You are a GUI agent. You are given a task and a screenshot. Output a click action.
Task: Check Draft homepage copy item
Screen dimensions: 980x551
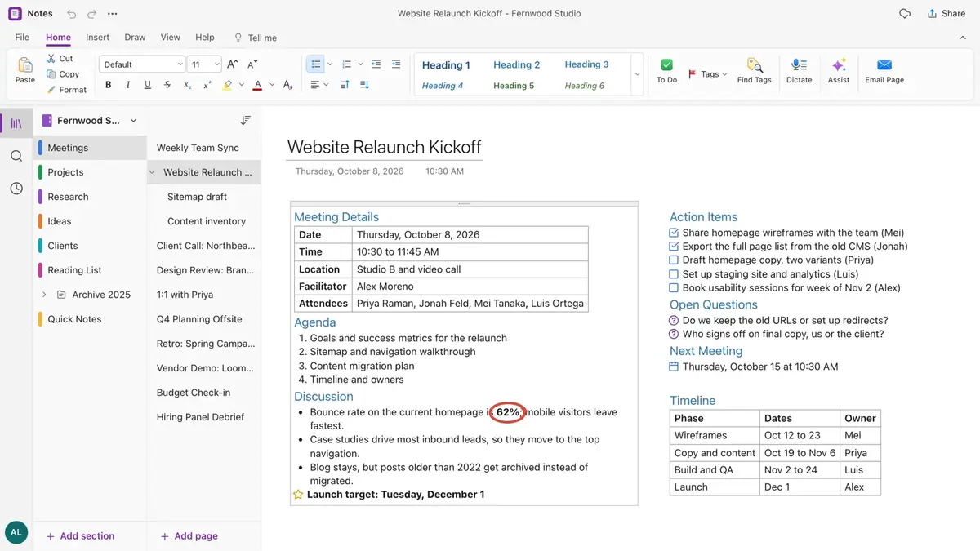(x=674, y=260)
